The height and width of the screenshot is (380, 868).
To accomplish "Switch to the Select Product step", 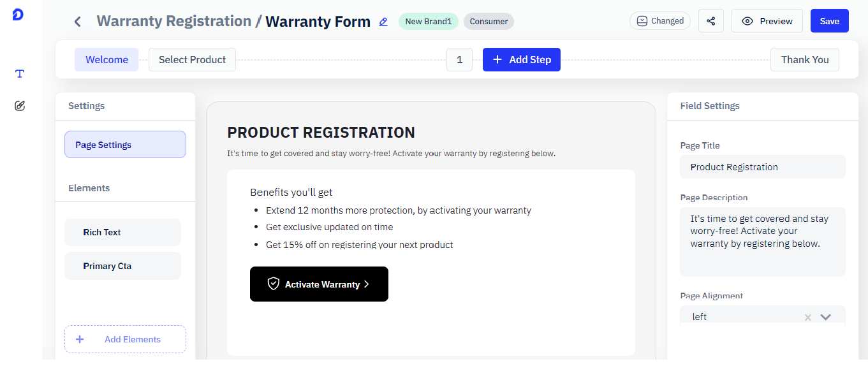I will [x=192, y=60].
